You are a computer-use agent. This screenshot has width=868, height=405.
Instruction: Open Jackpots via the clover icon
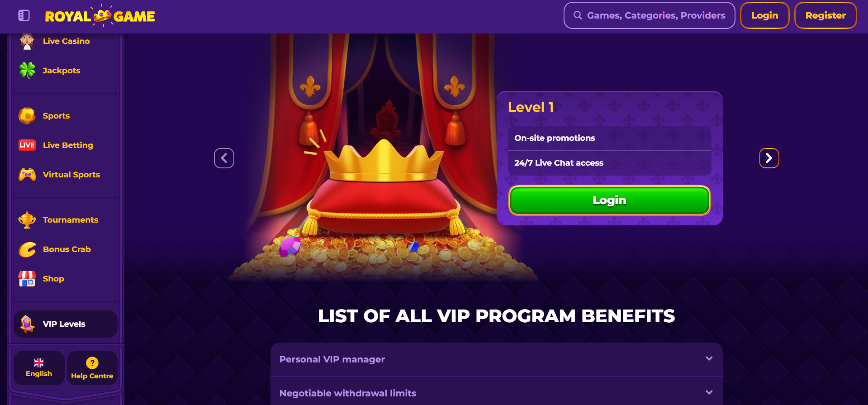(27, 71)
